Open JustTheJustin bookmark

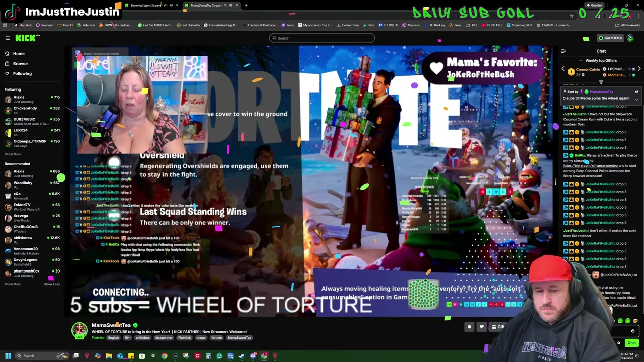coord(188,25)
